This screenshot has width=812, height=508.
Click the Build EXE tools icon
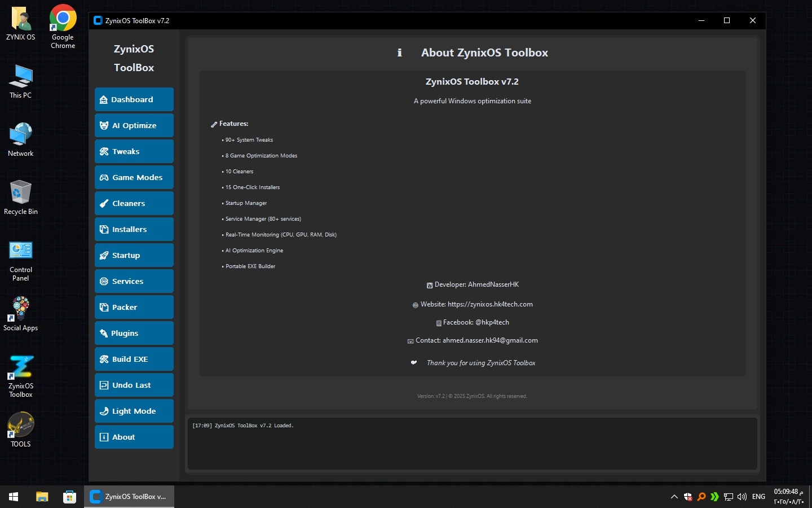tap(104, 360)
